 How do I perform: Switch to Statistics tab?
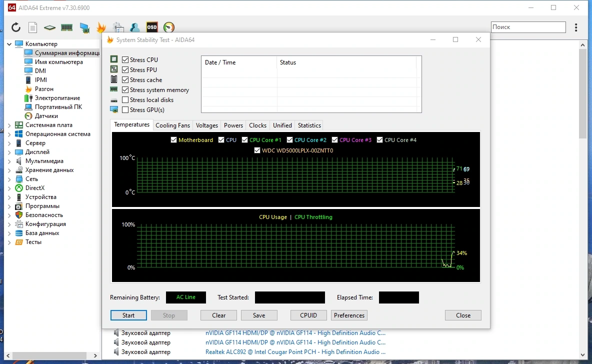click(309, 125)
